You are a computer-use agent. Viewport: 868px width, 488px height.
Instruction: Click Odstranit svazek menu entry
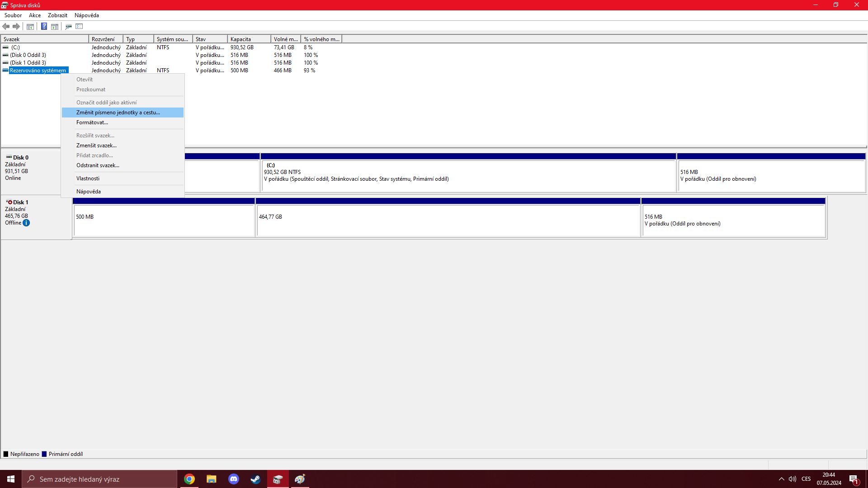tap(98, 165)
